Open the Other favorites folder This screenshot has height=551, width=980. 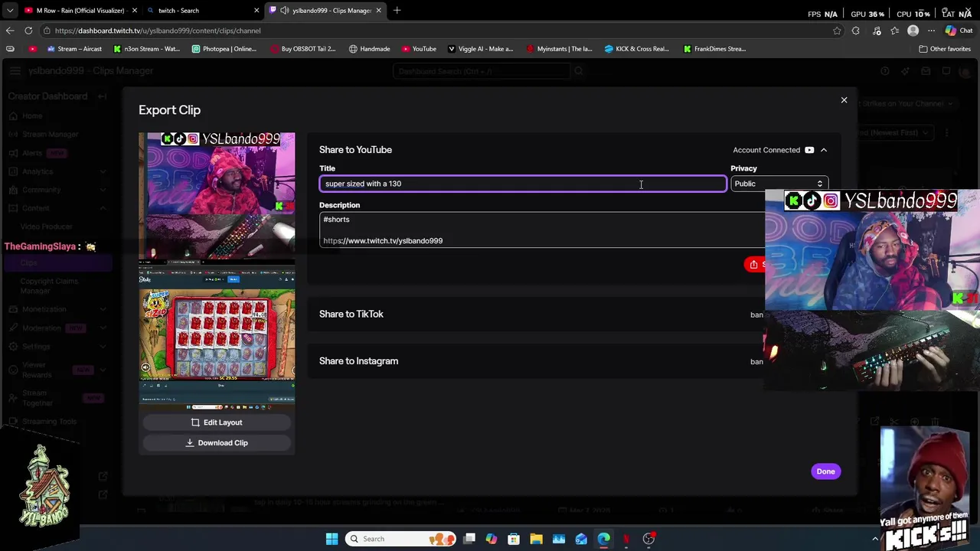coord(945,49)
